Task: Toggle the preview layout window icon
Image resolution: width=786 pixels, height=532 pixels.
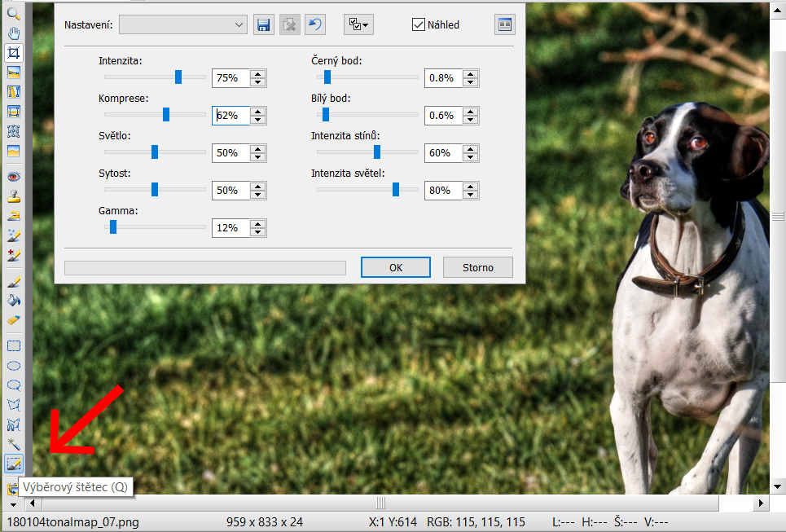Action: [x=505, y=24]
